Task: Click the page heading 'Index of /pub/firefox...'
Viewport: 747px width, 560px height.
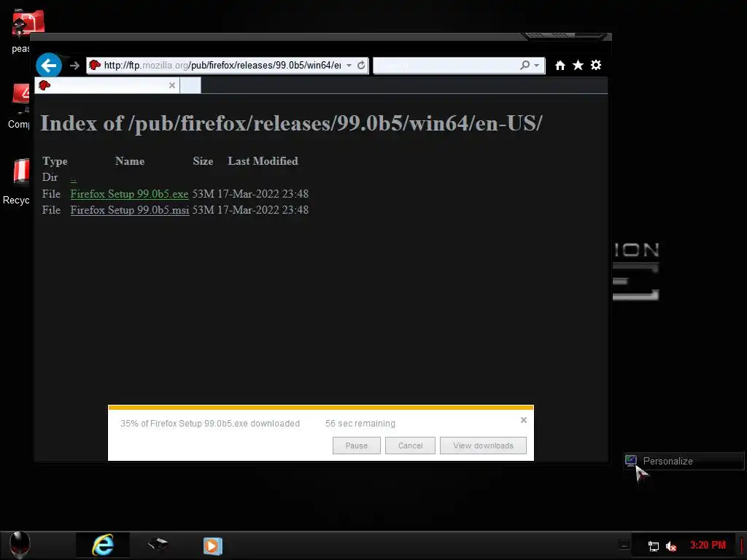Action: point(291,123)
